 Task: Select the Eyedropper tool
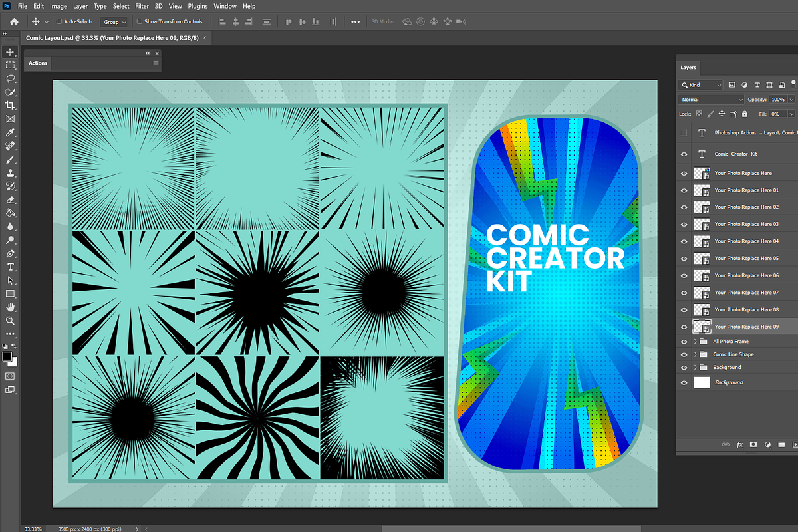[x=10, y=132]
